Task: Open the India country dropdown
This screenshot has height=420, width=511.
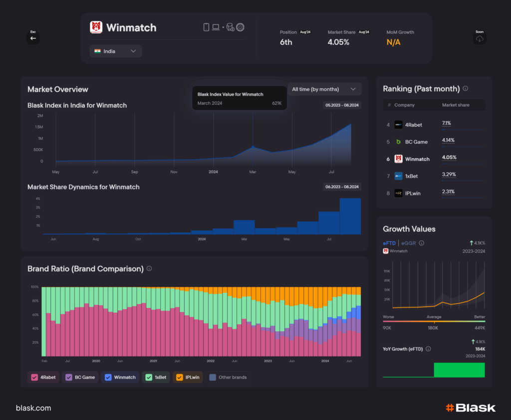Action: pyautogui.click(x=116, y=51)
